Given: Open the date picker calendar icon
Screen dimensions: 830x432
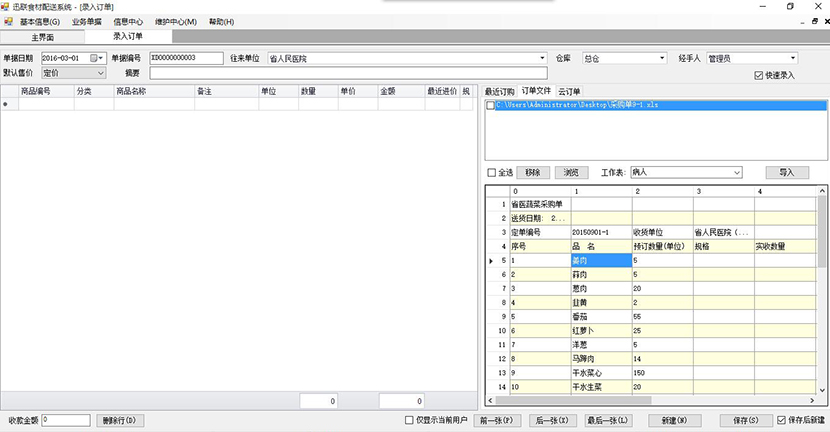Looking at the screenshot, I should [x=94, y=58].
